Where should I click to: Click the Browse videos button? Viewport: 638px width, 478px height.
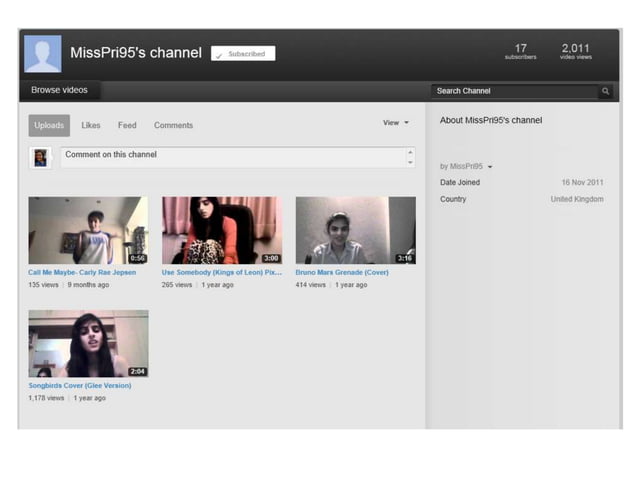(59, 91)
